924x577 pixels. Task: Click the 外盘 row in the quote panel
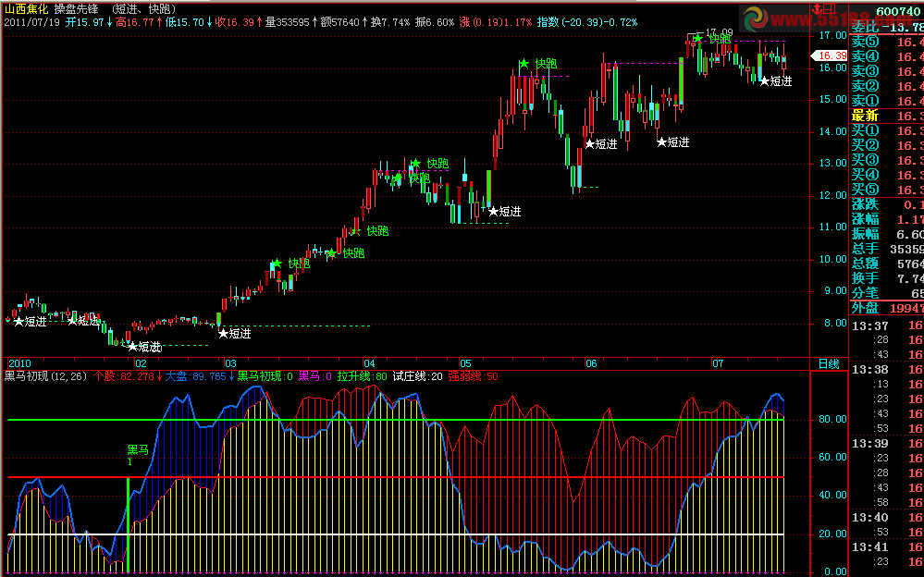point(885,308)
